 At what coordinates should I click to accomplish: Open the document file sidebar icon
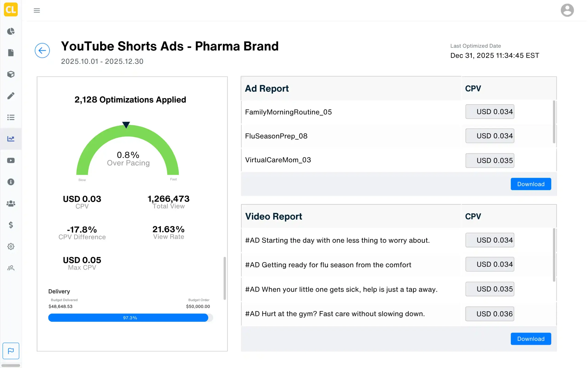click(x=11, y=53)
